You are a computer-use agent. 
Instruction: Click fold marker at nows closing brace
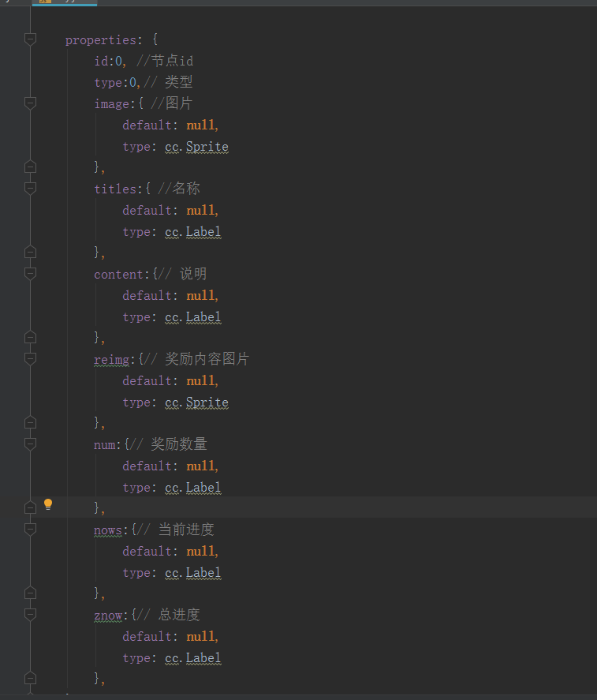(x=30, y=593)
